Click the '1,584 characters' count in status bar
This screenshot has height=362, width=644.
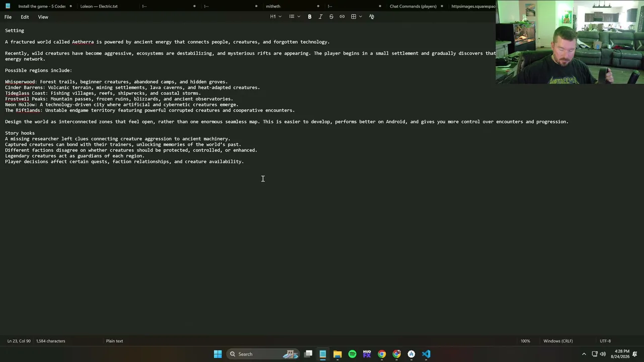(x=50, y=341)
